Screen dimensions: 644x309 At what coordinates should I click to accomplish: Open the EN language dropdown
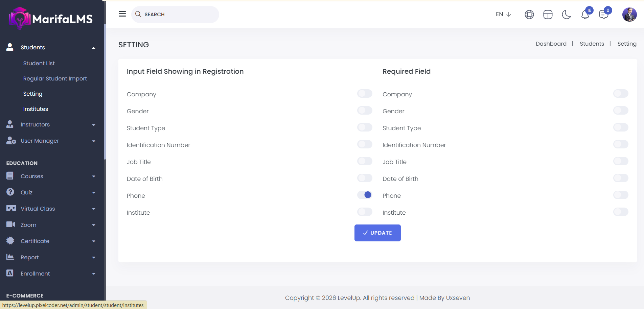pyautogui.click(x=503, y=14)
